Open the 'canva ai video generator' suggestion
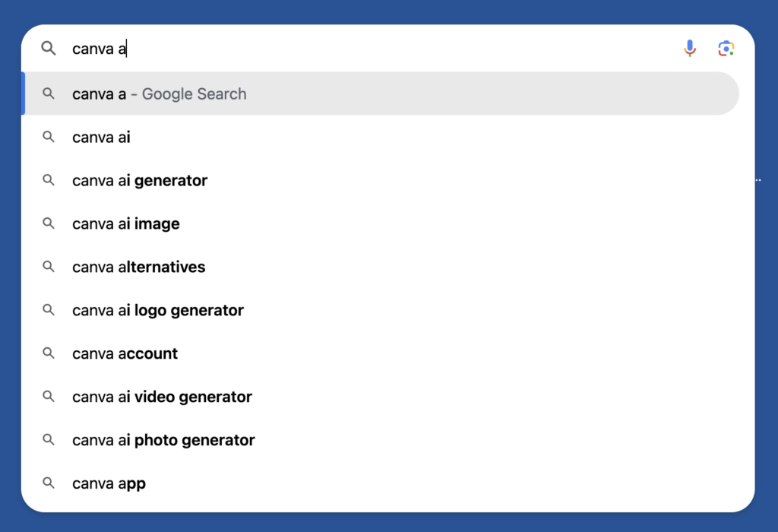This screenshot has height=532, width=778. [x=162, y=397]
